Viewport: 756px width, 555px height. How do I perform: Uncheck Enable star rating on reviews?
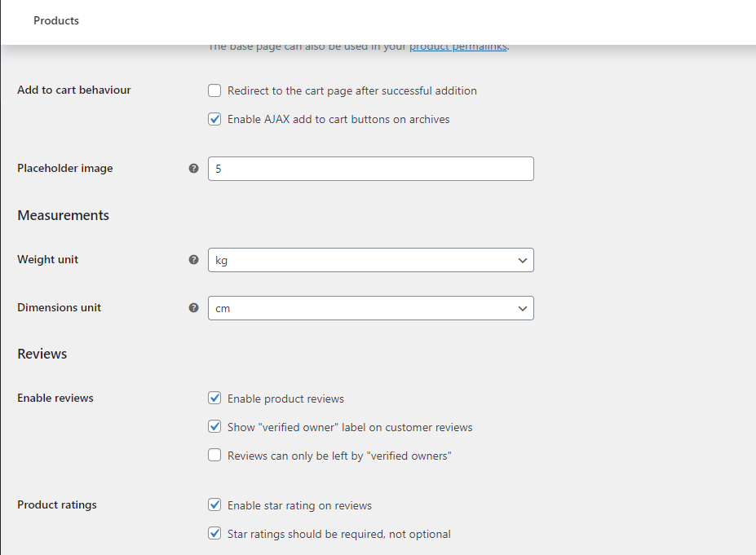click(x=214, y=505)
